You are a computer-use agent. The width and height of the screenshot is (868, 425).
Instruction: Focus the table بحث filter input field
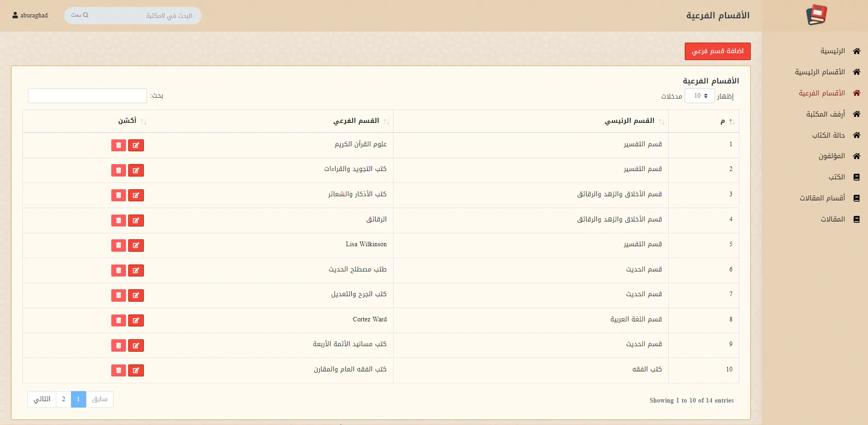point(87,96)
